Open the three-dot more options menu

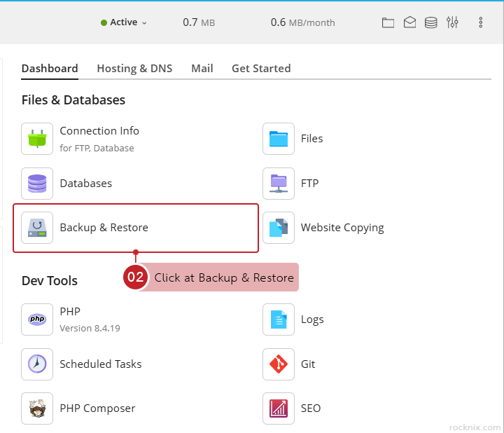coord(481,22)
